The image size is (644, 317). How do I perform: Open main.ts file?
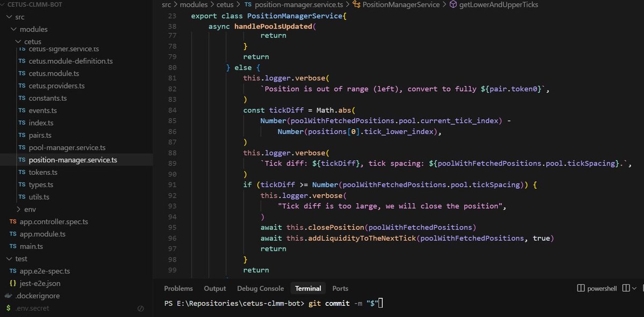pyautogui.click(x=31, y=246)
